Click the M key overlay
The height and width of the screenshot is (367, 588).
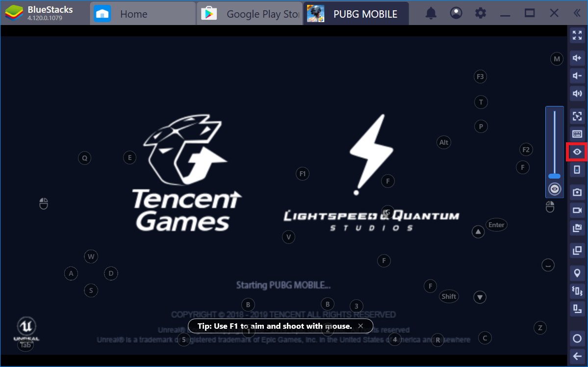point(557,59)
